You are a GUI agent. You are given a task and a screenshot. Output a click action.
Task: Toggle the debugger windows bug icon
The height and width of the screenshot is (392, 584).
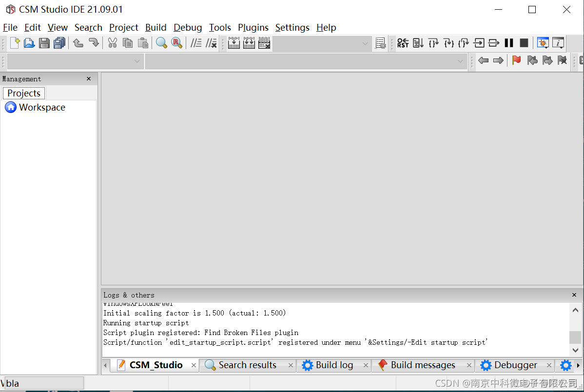click(543, 43)
